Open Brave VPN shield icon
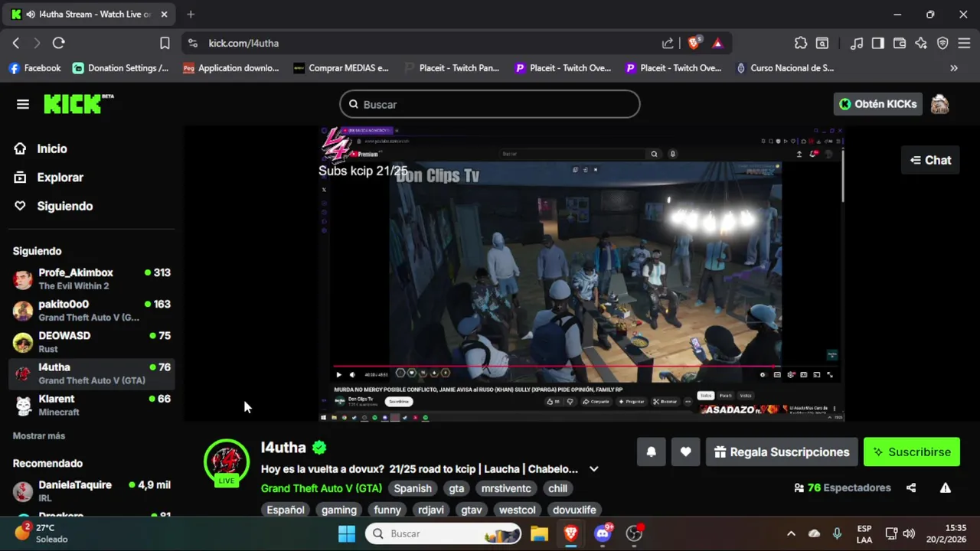This screenshot has height=551, width=980. click(x=942, y=44)
